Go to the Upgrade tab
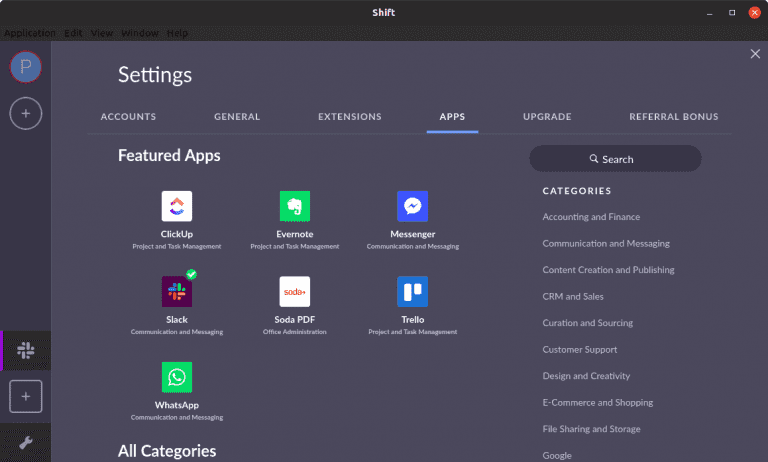768x462 pixels. (547, 117)
